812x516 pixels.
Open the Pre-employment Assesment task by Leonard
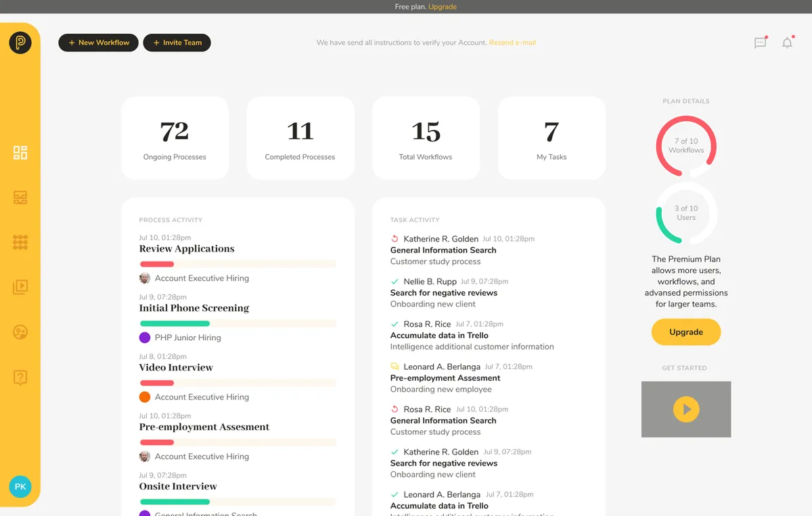pos(445,378)
